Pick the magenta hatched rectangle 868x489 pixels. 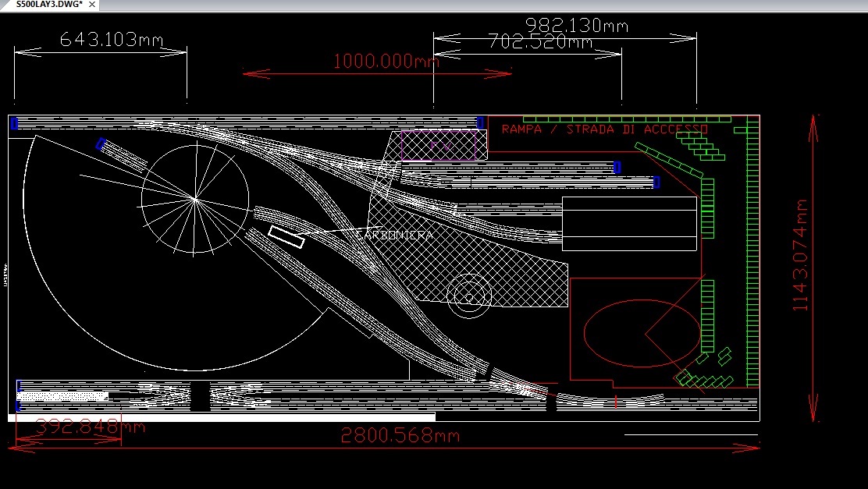439,145
